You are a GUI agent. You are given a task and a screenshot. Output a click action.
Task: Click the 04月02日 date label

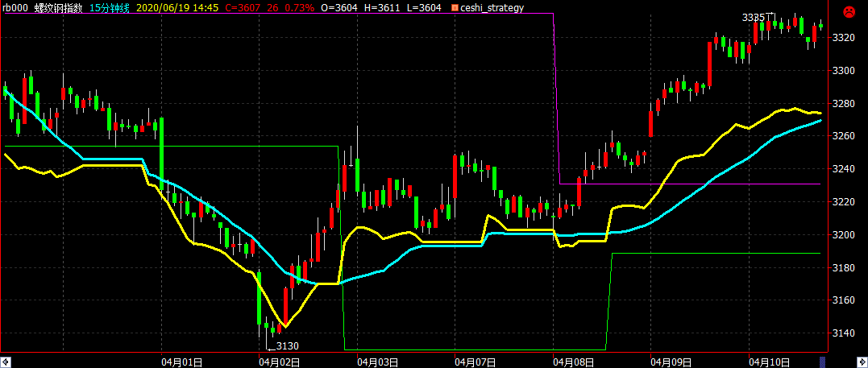coord(280,362)
